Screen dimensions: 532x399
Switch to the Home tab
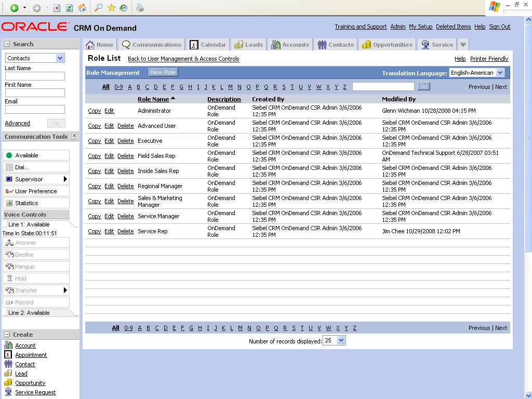click(99, 45)
